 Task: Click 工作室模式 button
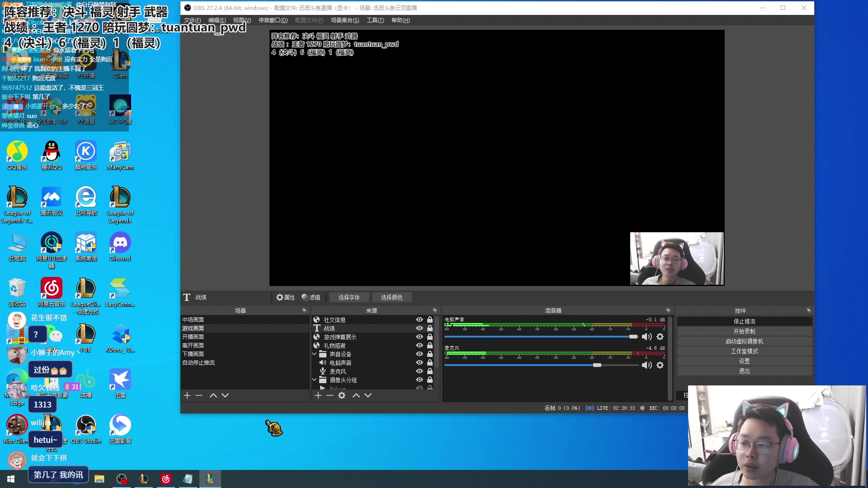pyautogui.click(x=744, y=351)
